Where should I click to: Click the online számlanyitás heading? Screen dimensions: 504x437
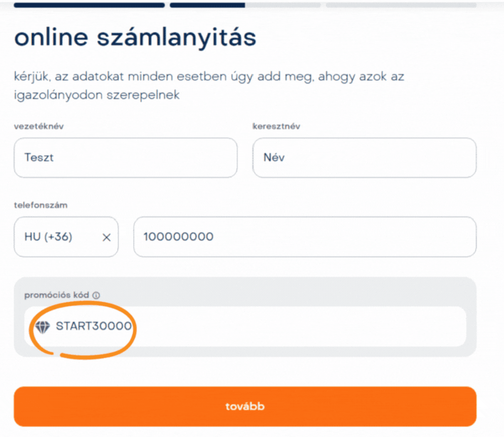pos(135,38)
